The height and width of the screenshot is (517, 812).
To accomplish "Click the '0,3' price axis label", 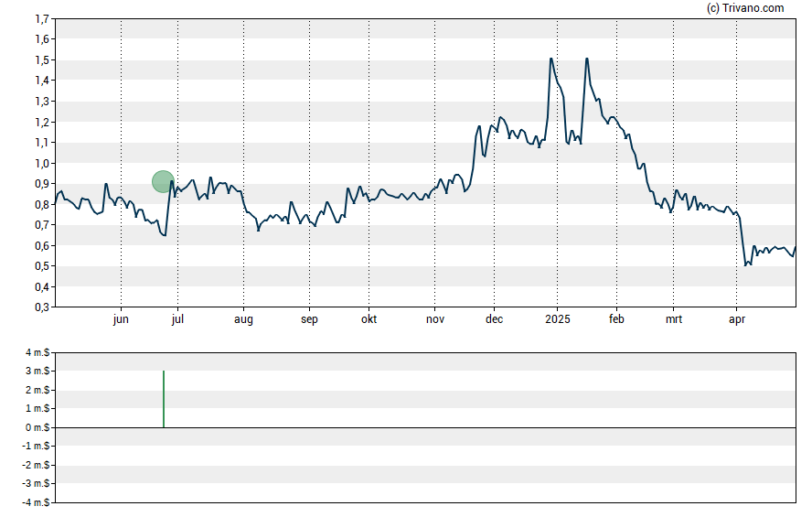I will (x=42, y=307).
